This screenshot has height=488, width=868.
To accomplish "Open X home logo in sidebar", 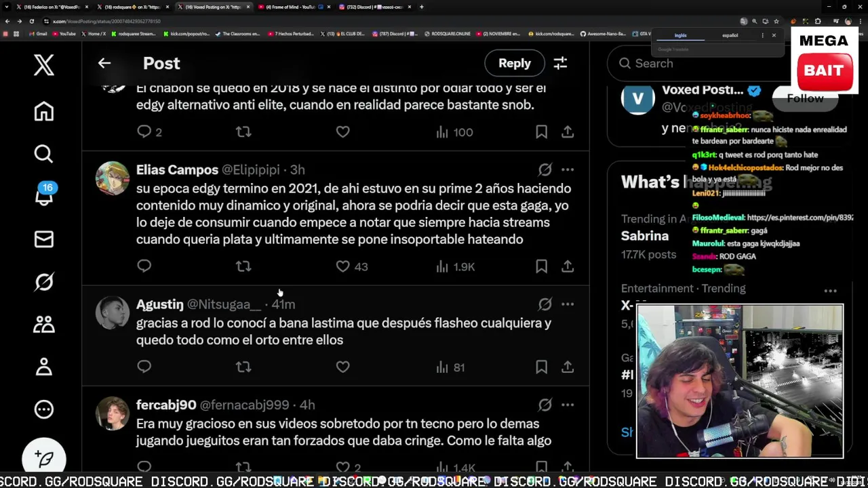I will pyautogui.click(x=44, y=65).
